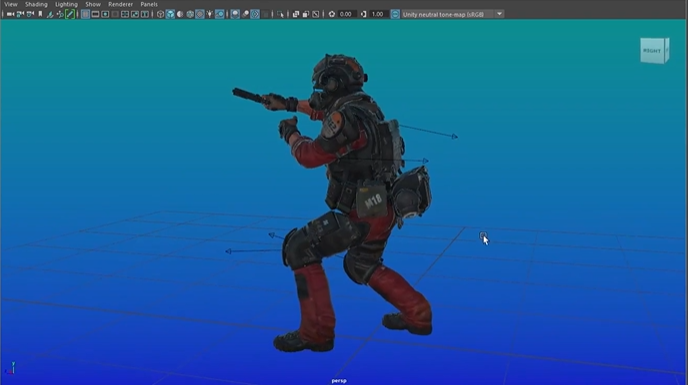
Task: Toggle the Lock Camera icon
Action: coord(20,14)
